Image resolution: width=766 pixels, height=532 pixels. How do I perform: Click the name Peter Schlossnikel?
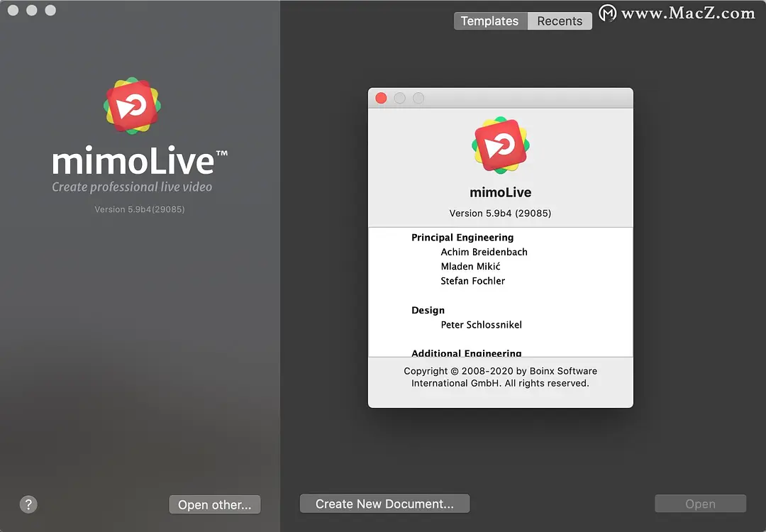coord(481,325)
